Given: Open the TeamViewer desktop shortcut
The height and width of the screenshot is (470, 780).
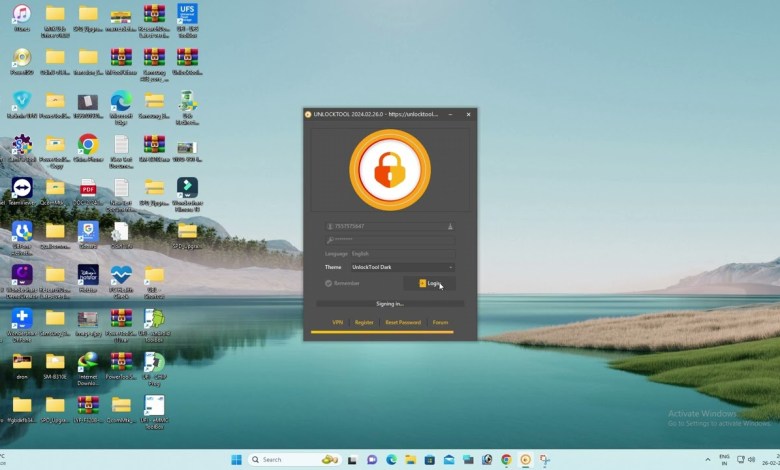Looking at the screenshot, I should click(21, 190).
